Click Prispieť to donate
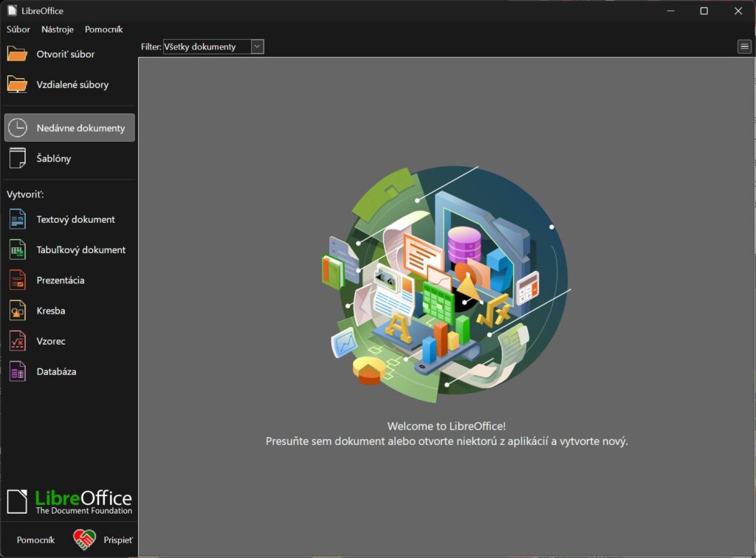The width and height of the screenshot is (756, 558). 118,540
